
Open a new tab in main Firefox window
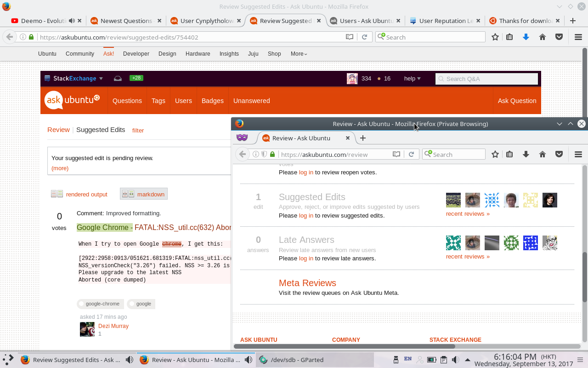(x=573, y=21)
